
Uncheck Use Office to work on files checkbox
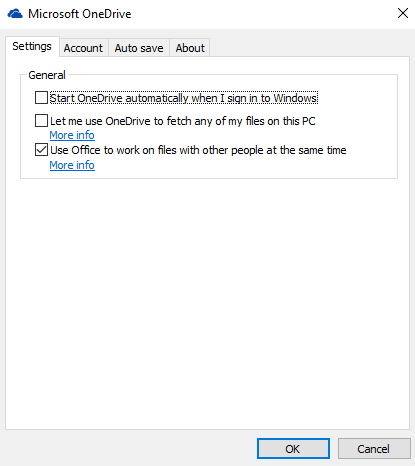point(41,150)
